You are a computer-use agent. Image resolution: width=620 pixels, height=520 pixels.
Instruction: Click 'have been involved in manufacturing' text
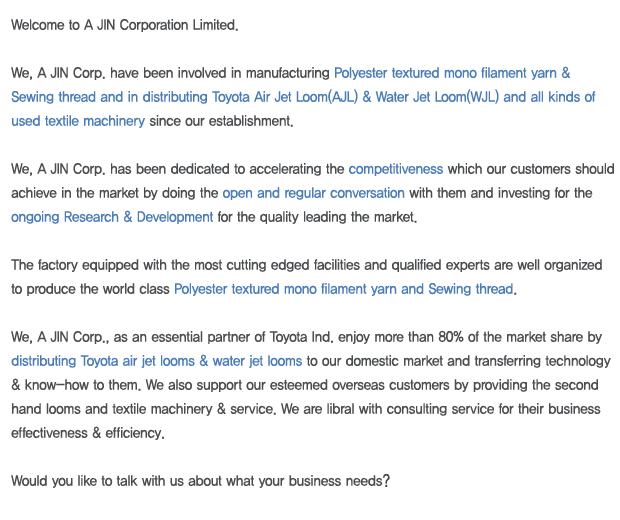pyautogui.click(x=220, y=74)
